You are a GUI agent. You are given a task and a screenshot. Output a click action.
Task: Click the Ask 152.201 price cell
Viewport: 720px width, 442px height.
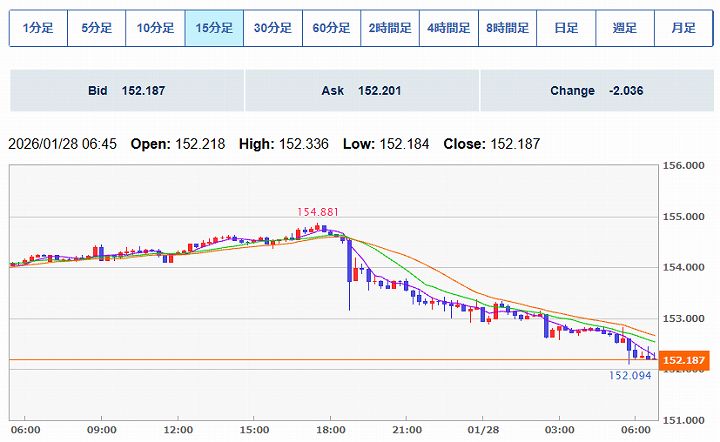[361, 91]
